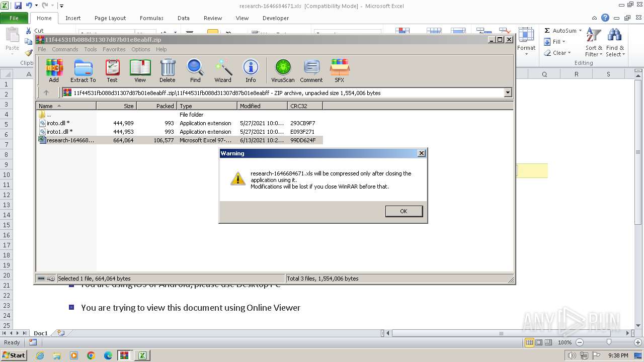Sort by the Modified column header
The height and width of the screenshot is (362, 644).
pos(262,106)
